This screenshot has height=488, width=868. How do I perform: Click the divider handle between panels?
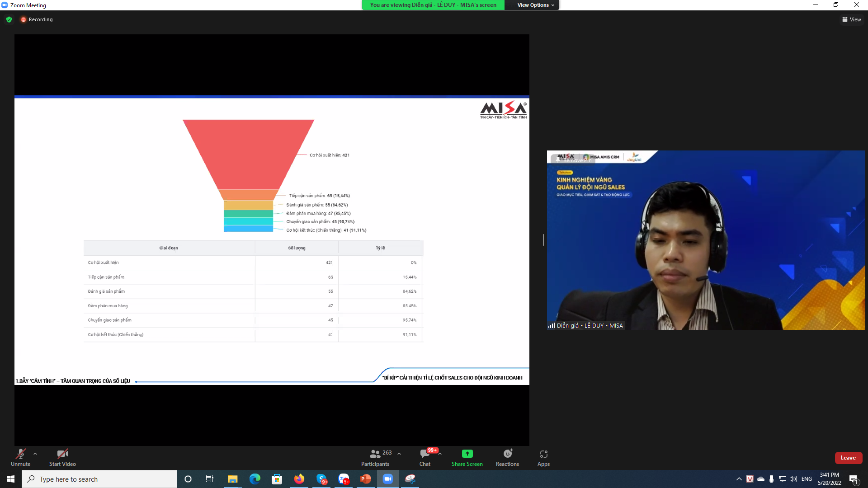(544, 240)
